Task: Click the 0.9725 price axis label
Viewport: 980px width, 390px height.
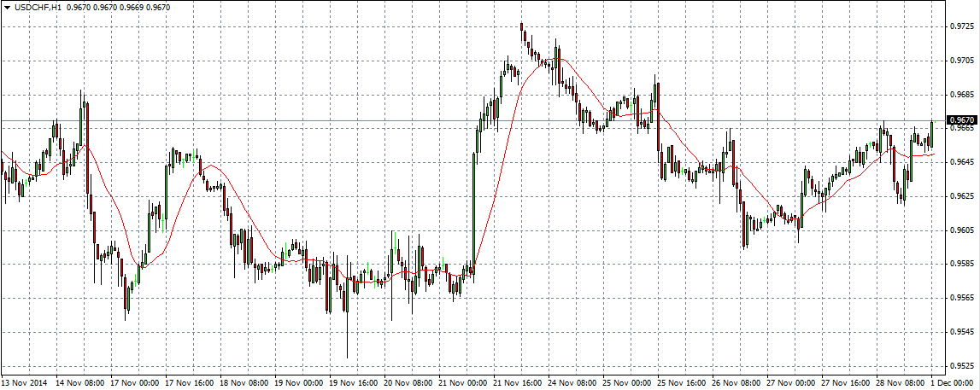Action: [x=962, y=26]
